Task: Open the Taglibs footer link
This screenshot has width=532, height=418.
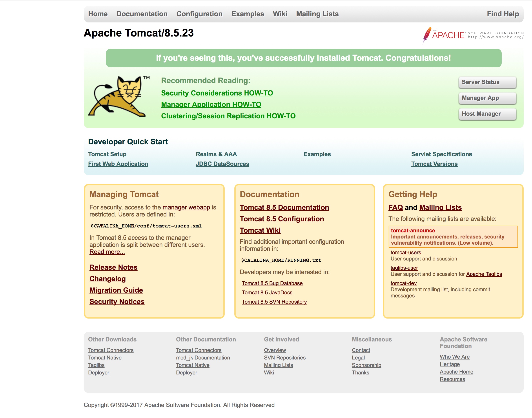Action: [96, 365]
